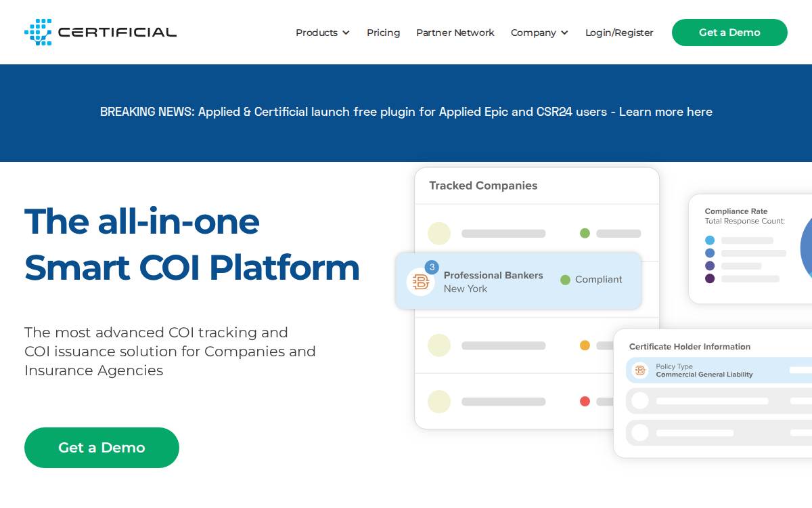
Task: Click the Tracked Companies heading
Action: (483, 186)
